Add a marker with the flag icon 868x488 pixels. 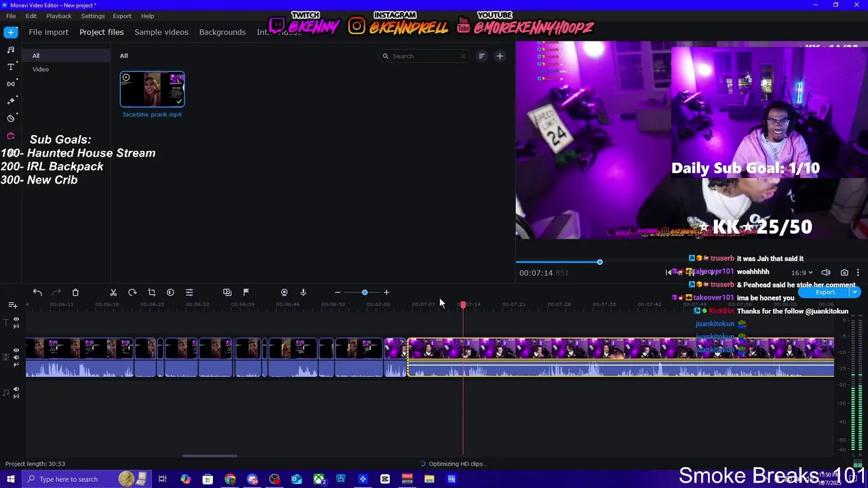pos(246,292)
